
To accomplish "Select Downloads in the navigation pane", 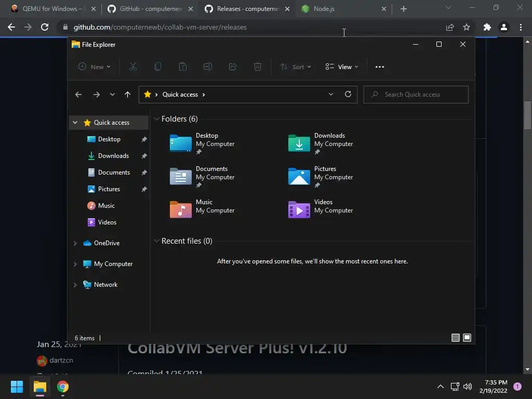I will pos(109,156).
